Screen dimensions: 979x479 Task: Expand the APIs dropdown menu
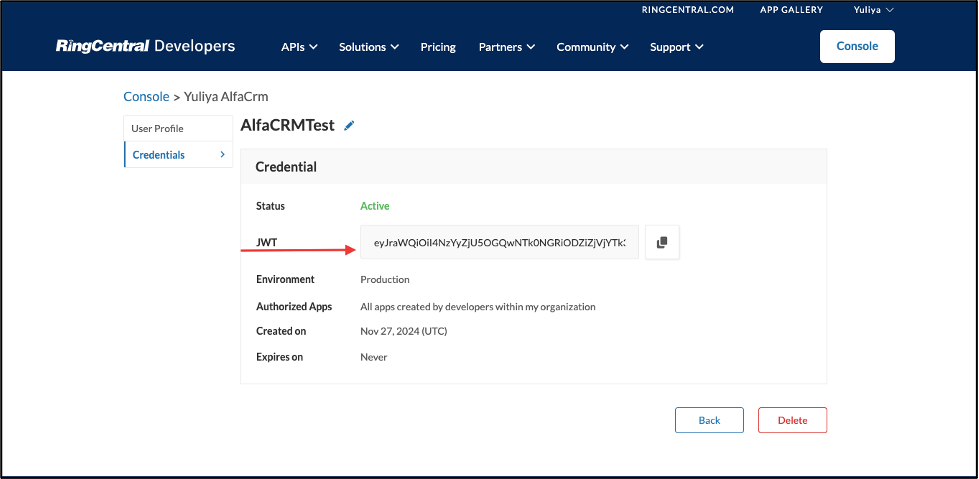[x=299, y=47]
